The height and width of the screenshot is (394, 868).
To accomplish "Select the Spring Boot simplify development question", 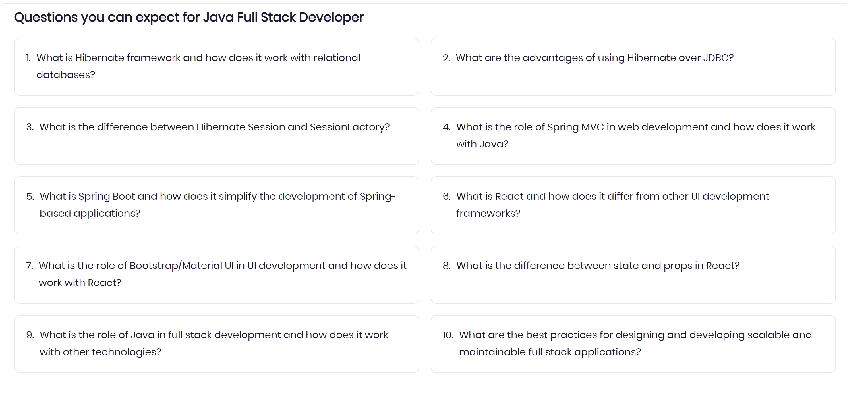I will click(217, 205).
